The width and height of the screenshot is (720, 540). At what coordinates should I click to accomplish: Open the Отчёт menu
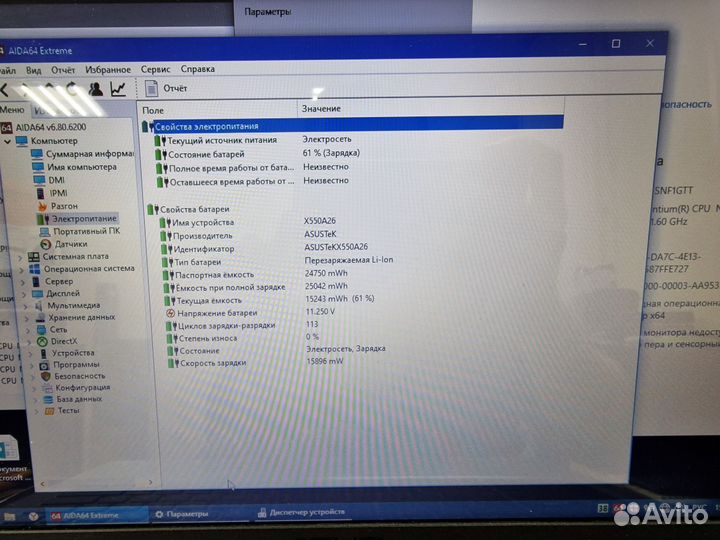63,70
